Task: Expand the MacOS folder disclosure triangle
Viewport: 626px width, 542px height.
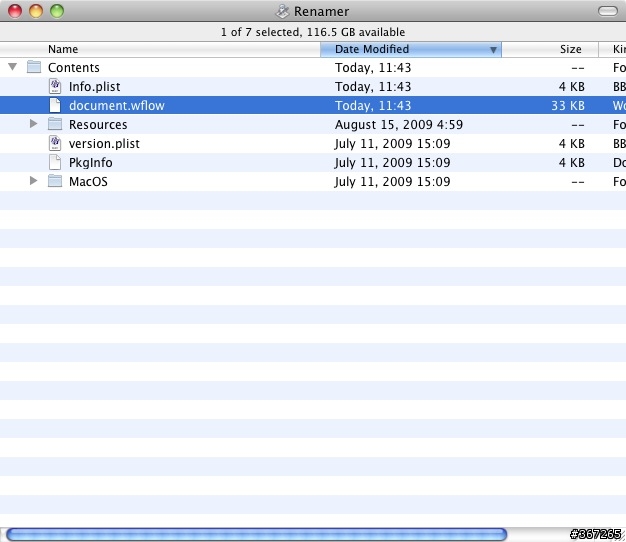Action: coord(34,181)
